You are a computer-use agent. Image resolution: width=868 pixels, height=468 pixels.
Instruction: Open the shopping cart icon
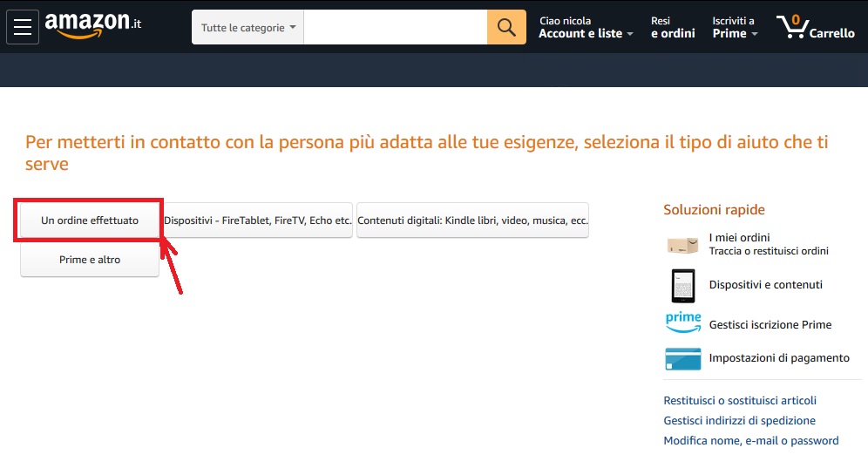792,26
